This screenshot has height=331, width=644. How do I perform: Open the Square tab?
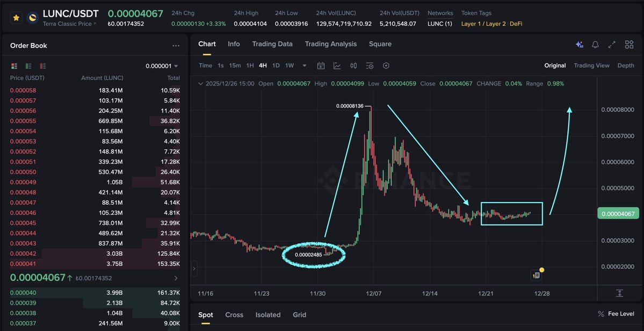[x=380, y=44]
